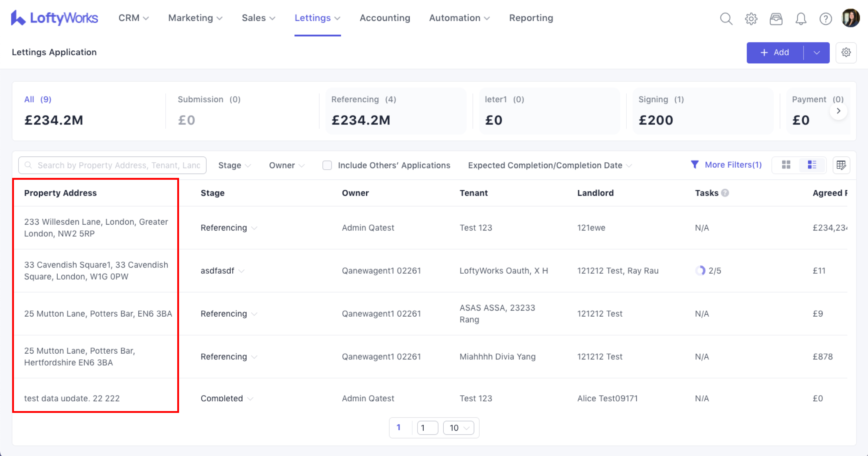Viewport: 868px width, 456px height.
Task: Open settings gear in top navigation
Action: coord(751,19)
